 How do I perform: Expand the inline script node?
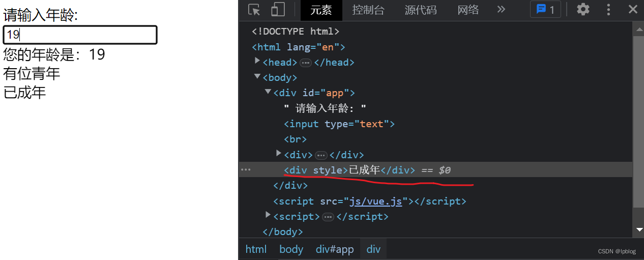pos(268,215)
